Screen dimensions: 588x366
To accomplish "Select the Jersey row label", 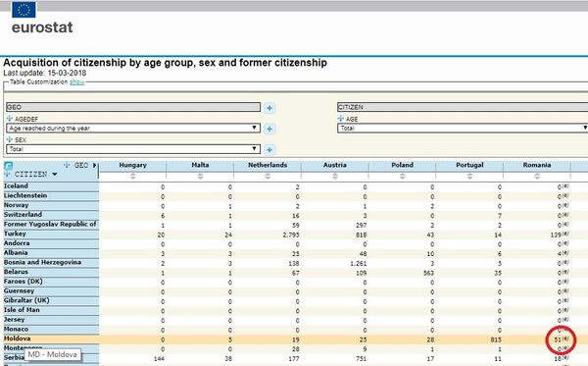I will (15, 320).
